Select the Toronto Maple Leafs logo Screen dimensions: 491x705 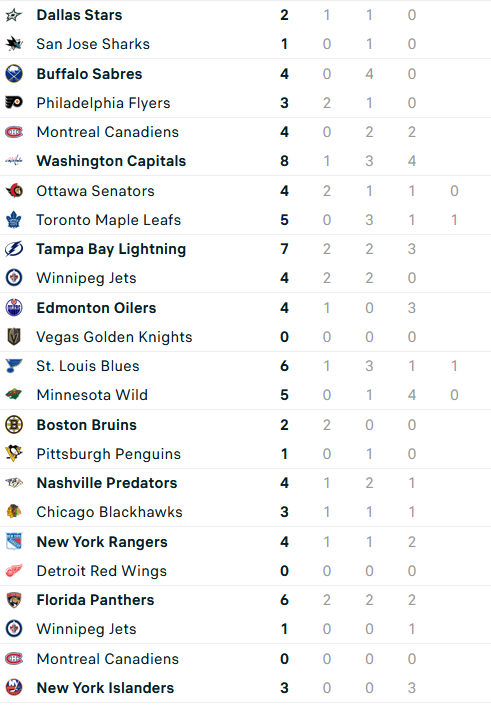[x=14, y=220]
